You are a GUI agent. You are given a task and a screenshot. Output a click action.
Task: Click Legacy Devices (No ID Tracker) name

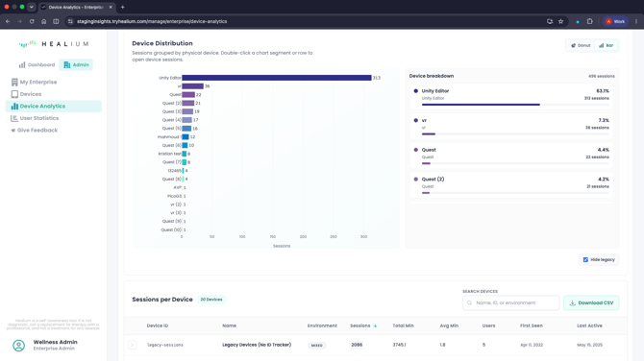click(x=257, y=345)
